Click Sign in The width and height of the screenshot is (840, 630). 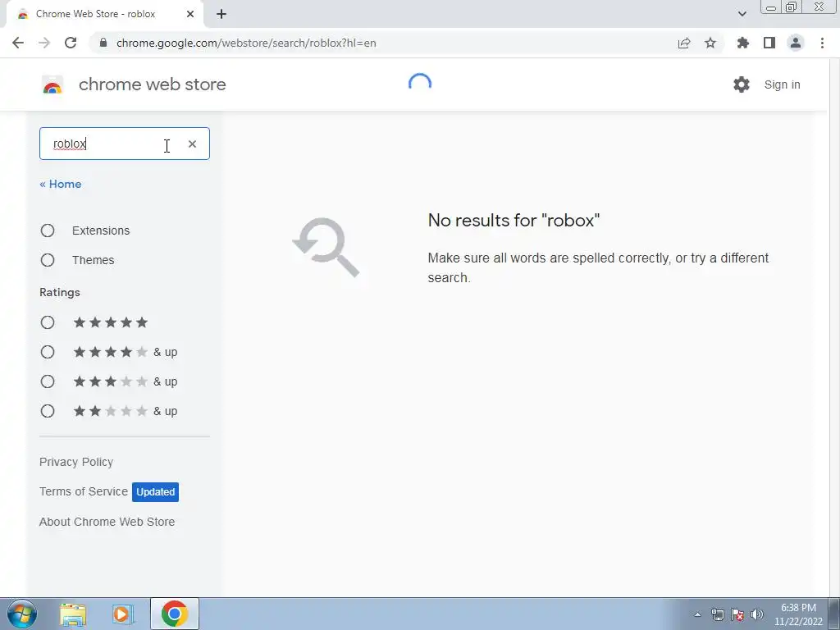[x=782, y=84]
